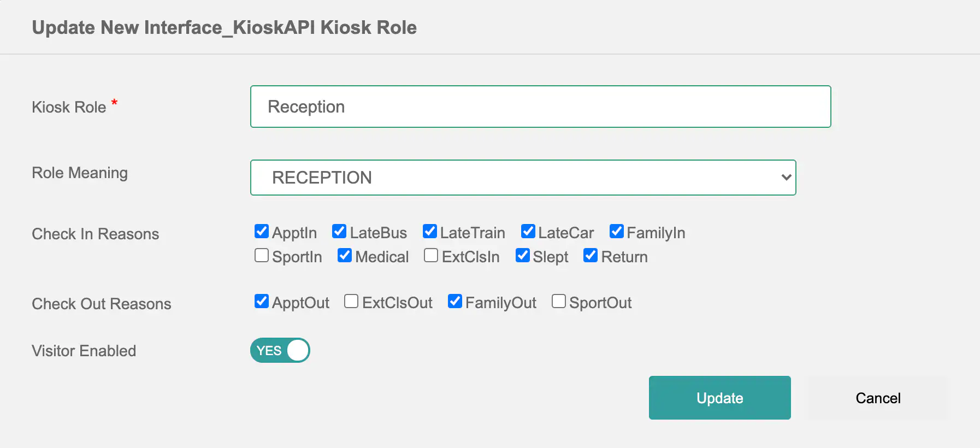Uncheck the LateBus checkbox

click(x=339, y=232)
